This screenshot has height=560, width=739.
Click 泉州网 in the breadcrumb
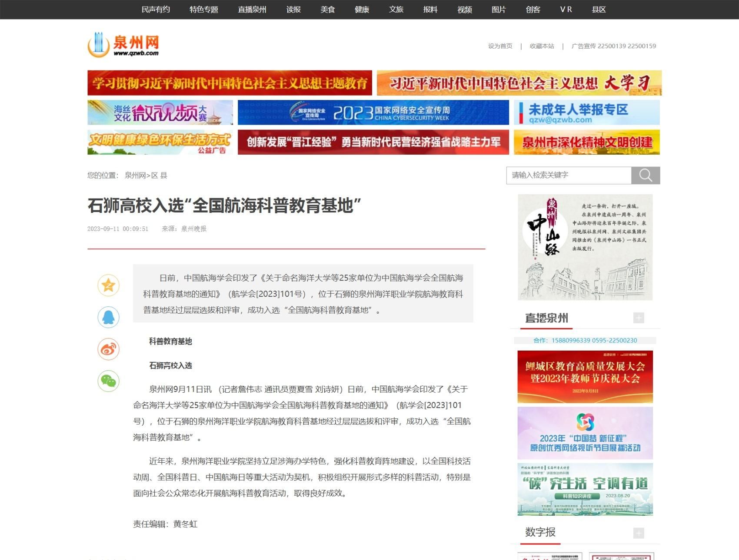(x=135, y=176)
